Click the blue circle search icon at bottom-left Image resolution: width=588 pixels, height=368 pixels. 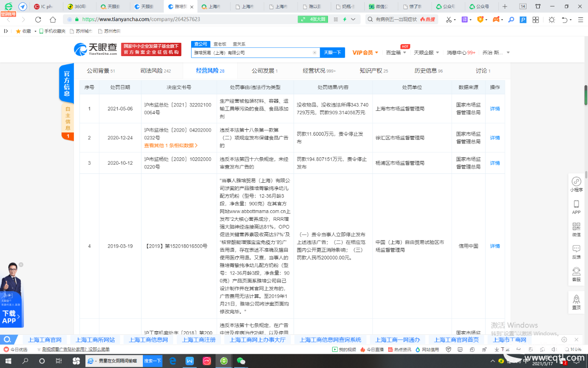7,339
